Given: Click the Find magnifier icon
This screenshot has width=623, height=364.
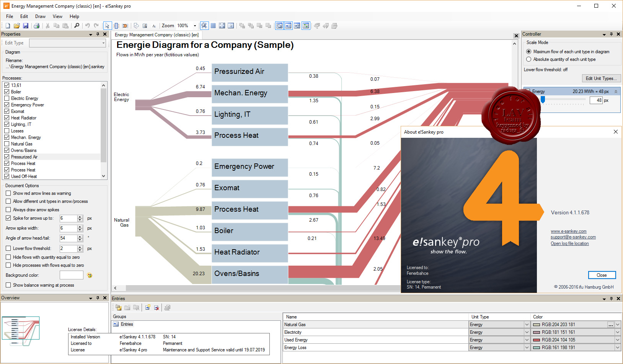Looking at the screenshot, I should pos(77,26).
